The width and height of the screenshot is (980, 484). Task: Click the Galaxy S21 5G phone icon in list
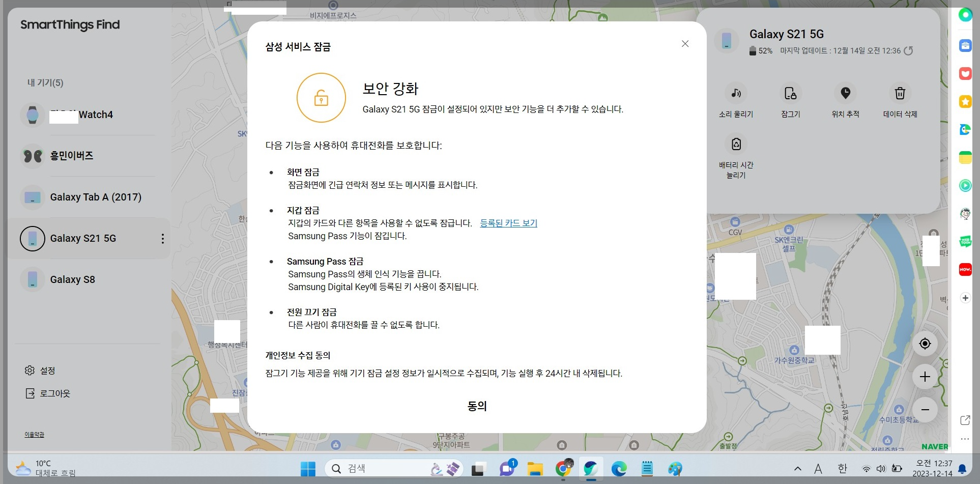coord(33,238)
